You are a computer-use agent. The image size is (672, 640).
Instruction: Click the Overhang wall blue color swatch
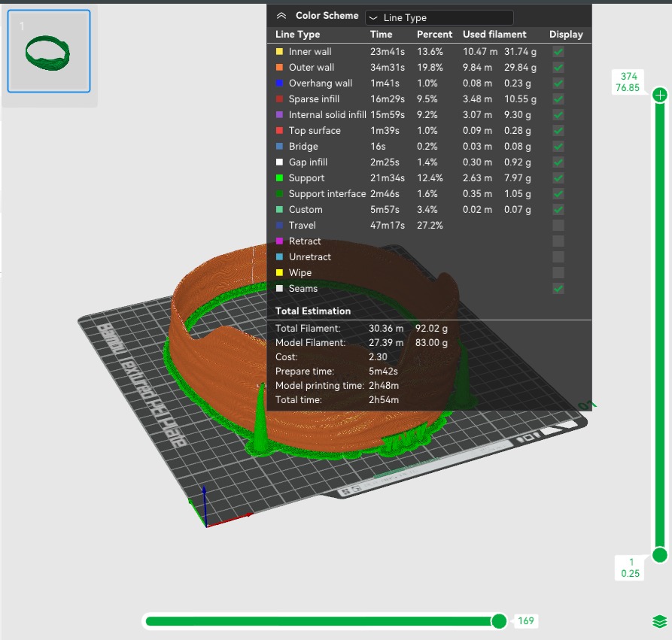tap(279, 83)
